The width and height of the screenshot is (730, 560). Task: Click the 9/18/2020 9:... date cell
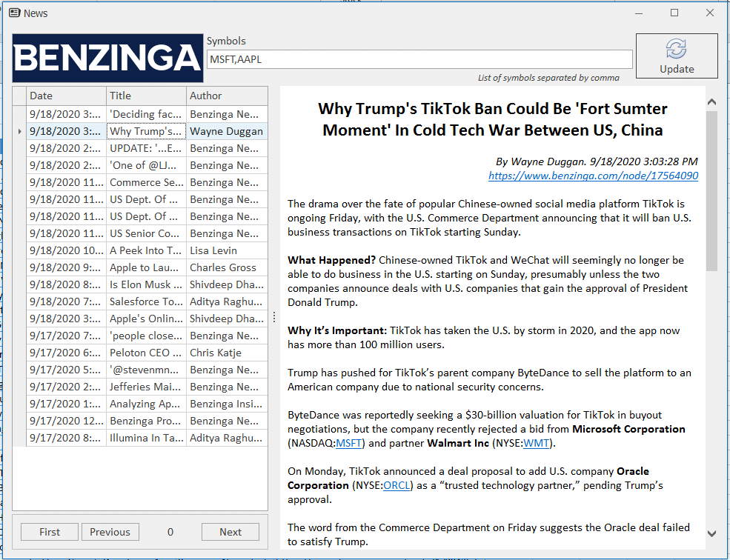tap(66, 267)
